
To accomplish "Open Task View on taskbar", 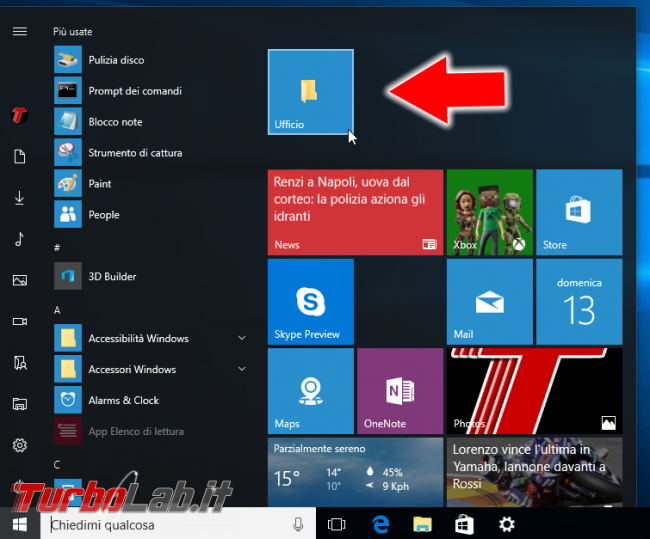I will pyautogui.click(x=336, y=524).
